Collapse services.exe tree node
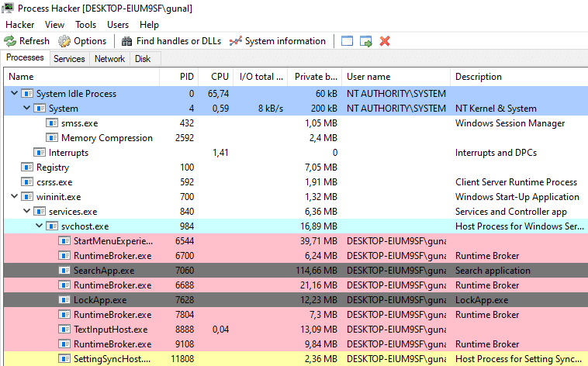The width and height of the screenshot is (588, 366). (x=26, y=211)
